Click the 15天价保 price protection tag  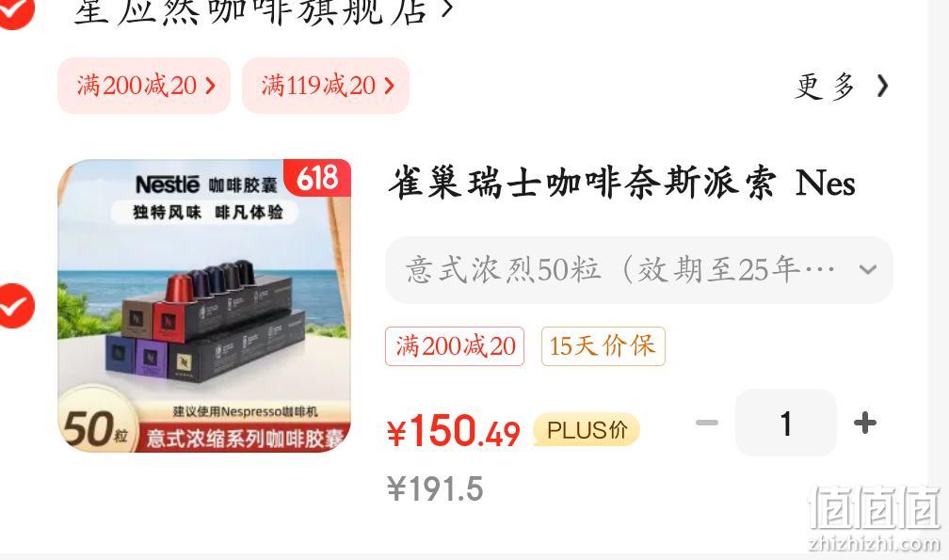tap(603, 346)
